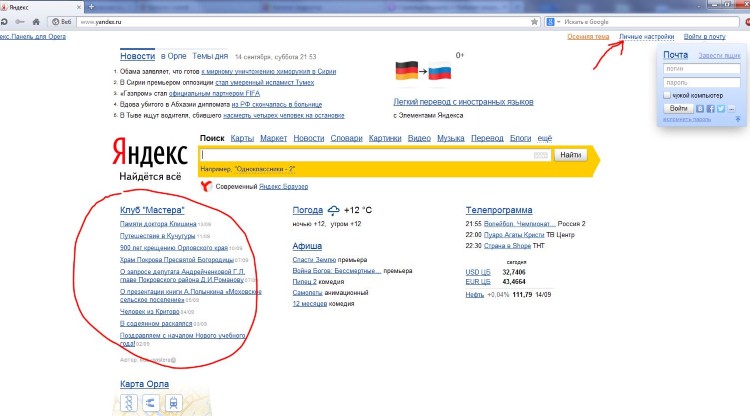Open the first map icon under Карта Орла

click(x=129, y=403)
